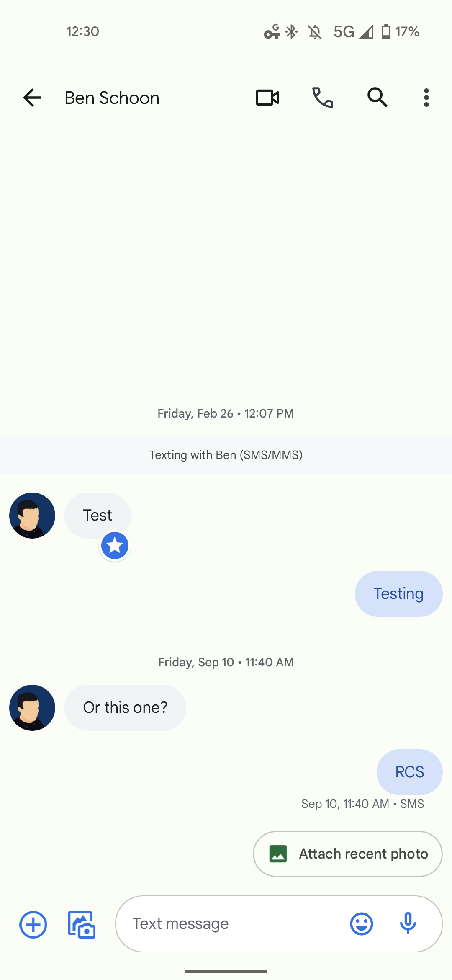Screen dimensions: 452x980
Task: Open Ben's avatar beside Test message
Action: pos(32,515)
